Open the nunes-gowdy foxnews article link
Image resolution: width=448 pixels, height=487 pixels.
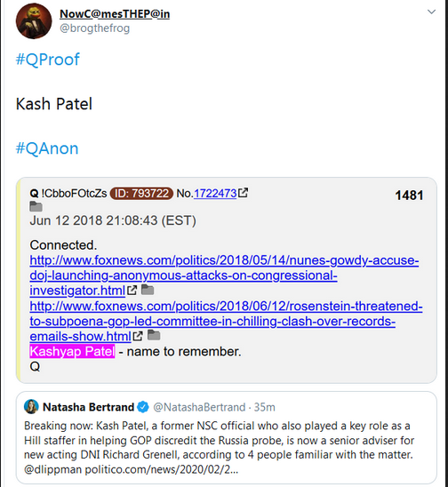(224, 275)
